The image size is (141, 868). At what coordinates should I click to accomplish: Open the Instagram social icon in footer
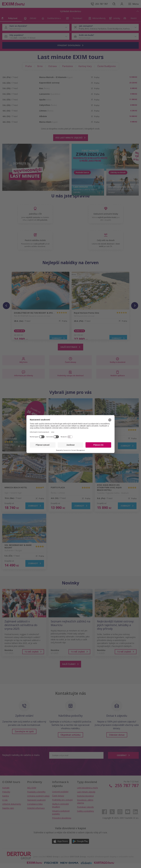(120, 812)
